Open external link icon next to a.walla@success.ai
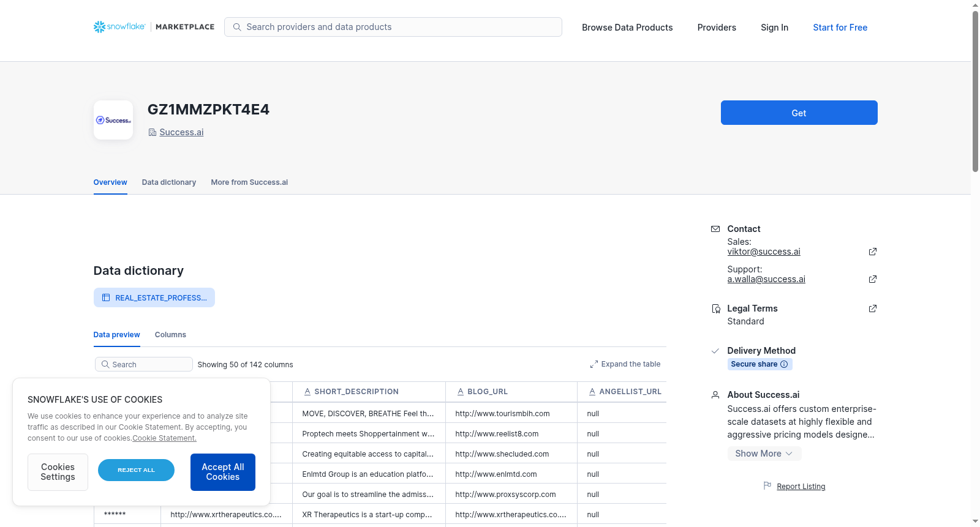 point(873,279)
